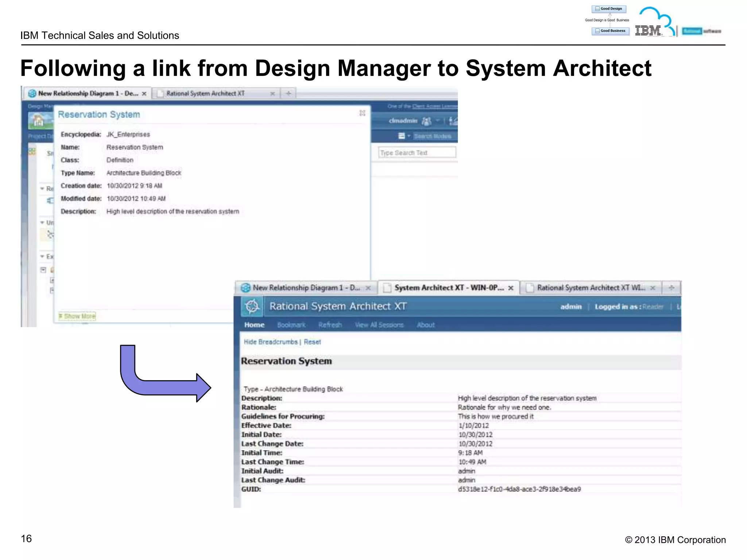
Task: Click the Show More link in popup
Action: (x=77, y=316)
